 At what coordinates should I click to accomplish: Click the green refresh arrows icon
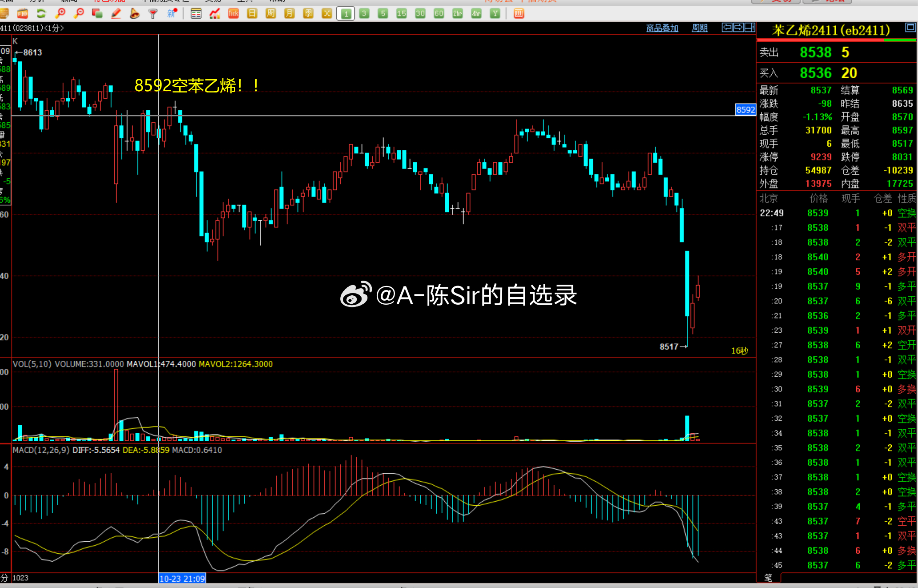[41, 13]
